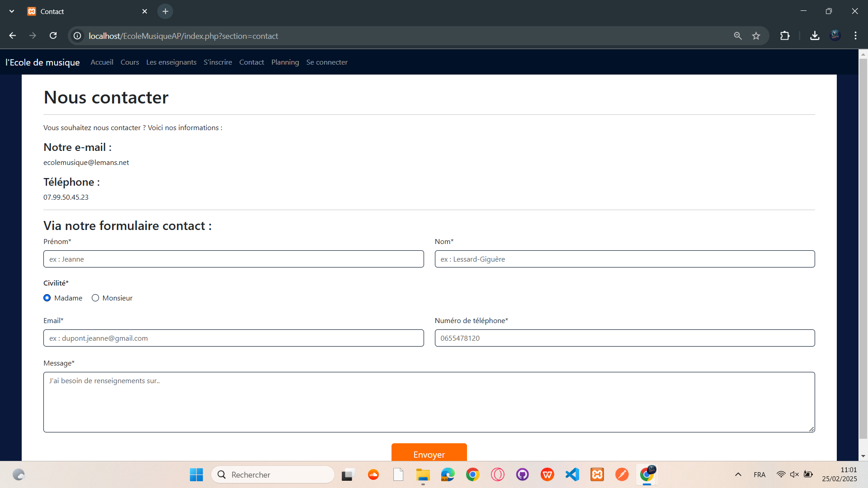Viewport: 868px width, 488px height.
Task: Click the Se connecter link
Action: coord(326,62)
